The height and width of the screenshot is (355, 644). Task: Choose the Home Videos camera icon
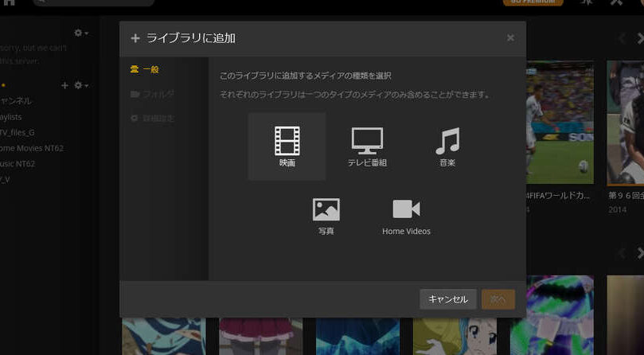coord(406,213)
